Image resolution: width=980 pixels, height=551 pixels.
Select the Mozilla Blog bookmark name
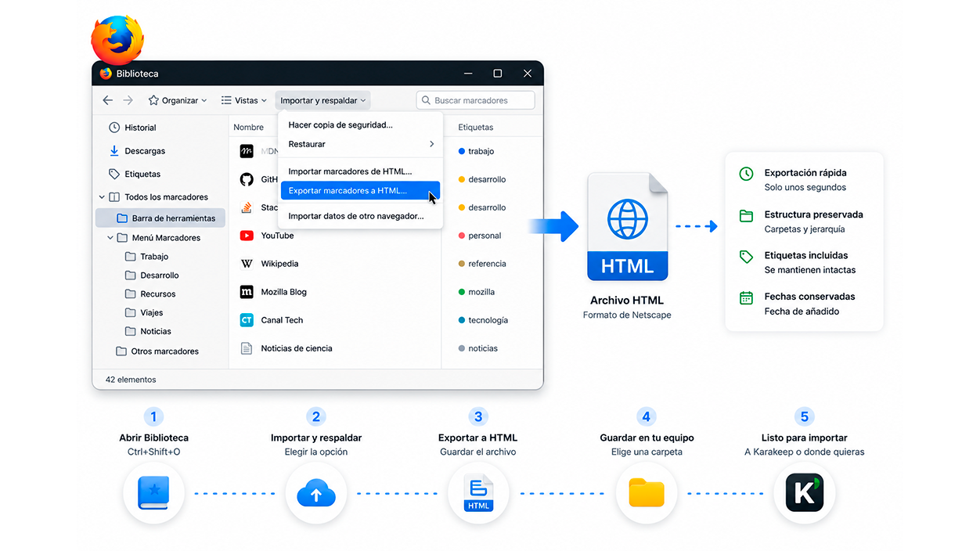pos(283,292)
